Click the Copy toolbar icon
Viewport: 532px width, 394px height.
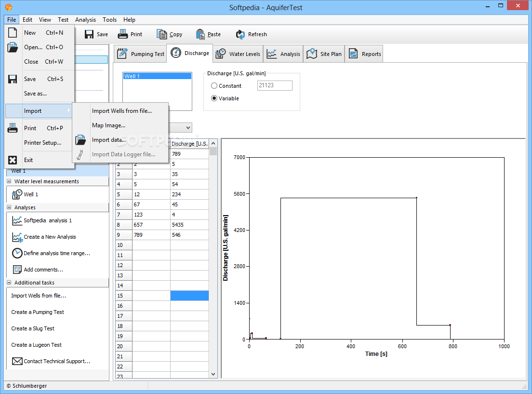click(161, 34)
